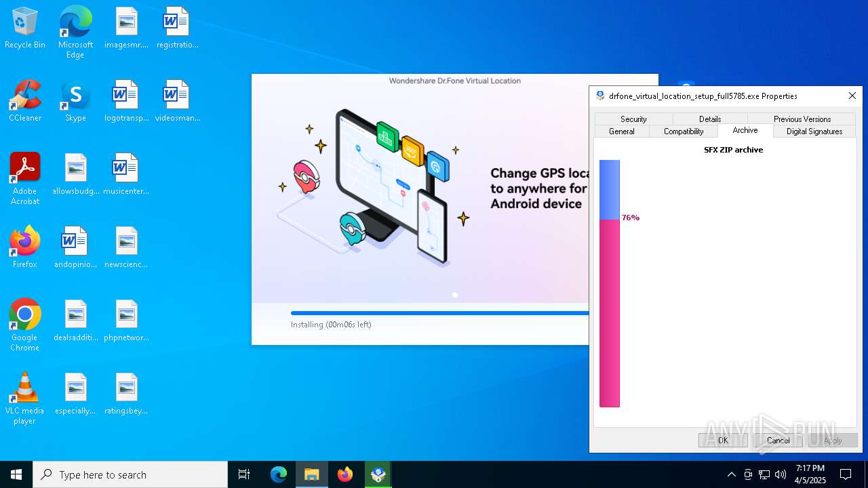Switch to the Previous Versions tab

pos(802,119)
